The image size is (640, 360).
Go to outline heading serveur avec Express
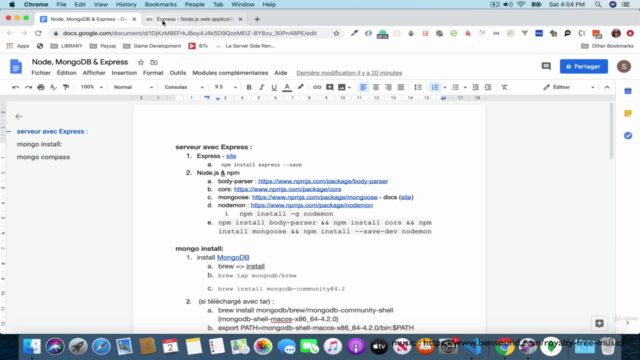(x=52, y=131)
